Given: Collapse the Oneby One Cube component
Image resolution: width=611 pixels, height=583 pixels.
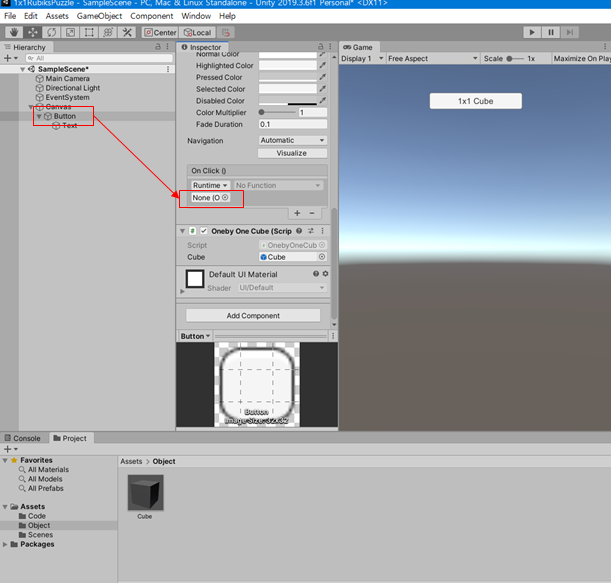Looking at the screenshot, I should coord(182,231).
